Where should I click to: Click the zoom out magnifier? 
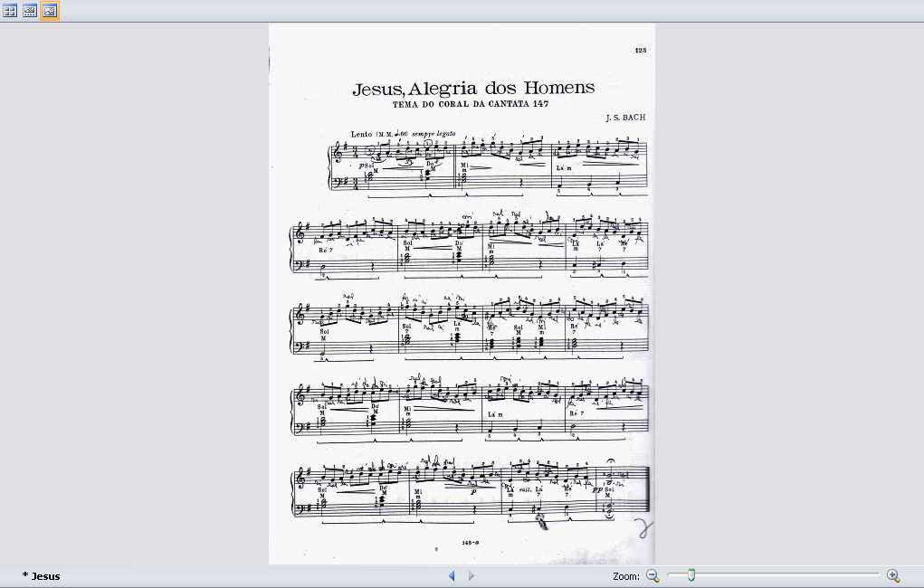click(x=653, y=576)
